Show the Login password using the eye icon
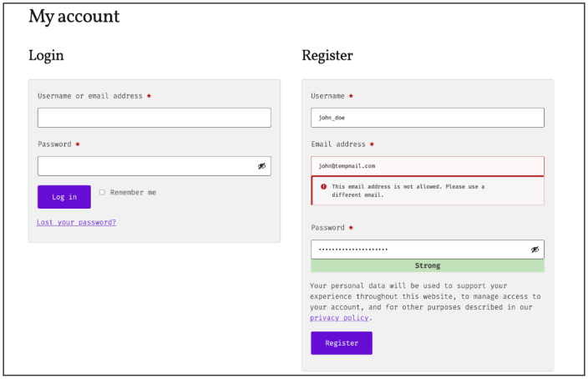Image resolution: width=588 pixels, height=379 pixels. click(x=261, y=166)
